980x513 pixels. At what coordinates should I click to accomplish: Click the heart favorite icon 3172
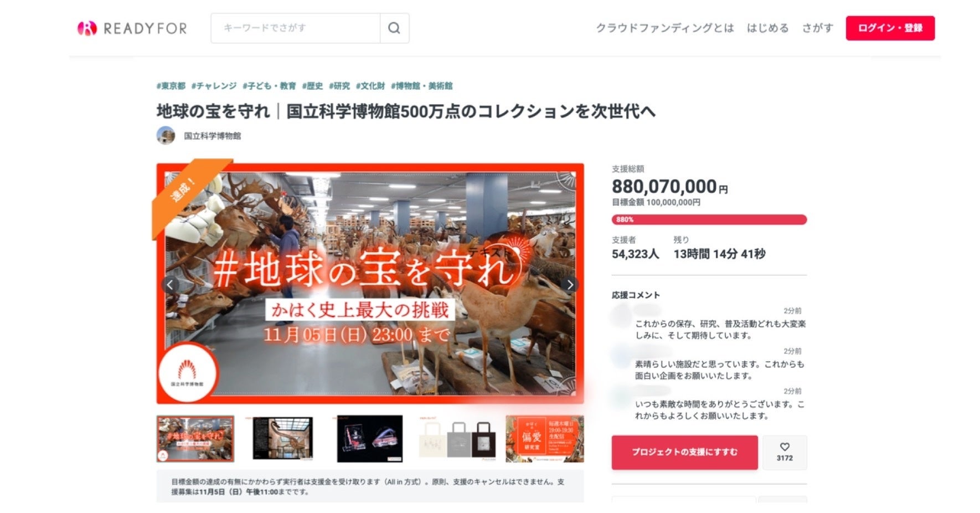785,452
